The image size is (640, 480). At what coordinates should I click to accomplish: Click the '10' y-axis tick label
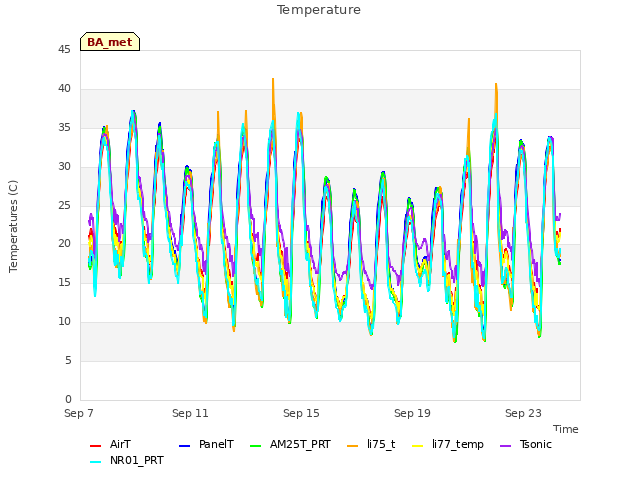(x=64, y=322)
